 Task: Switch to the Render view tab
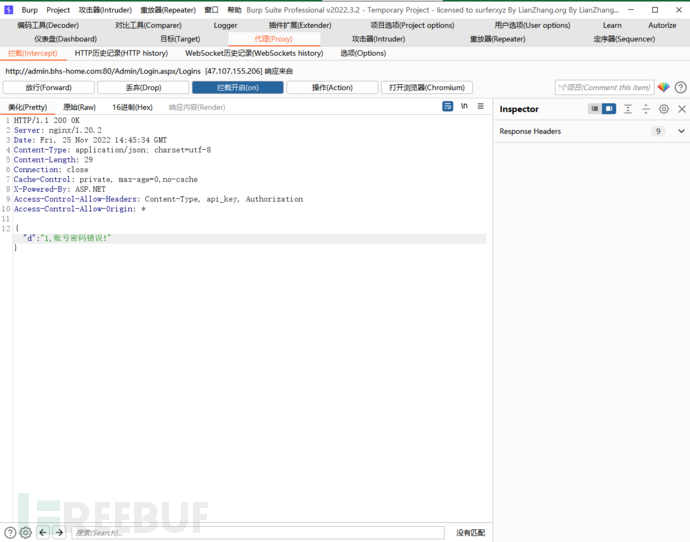click(197, 107)
